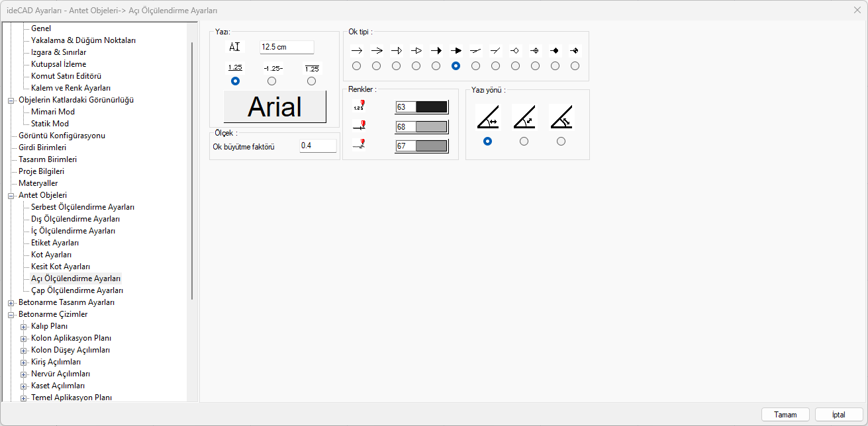Select Proje Bilgileri in settings tree
868x426 pixels.
[x=41, y=171]
